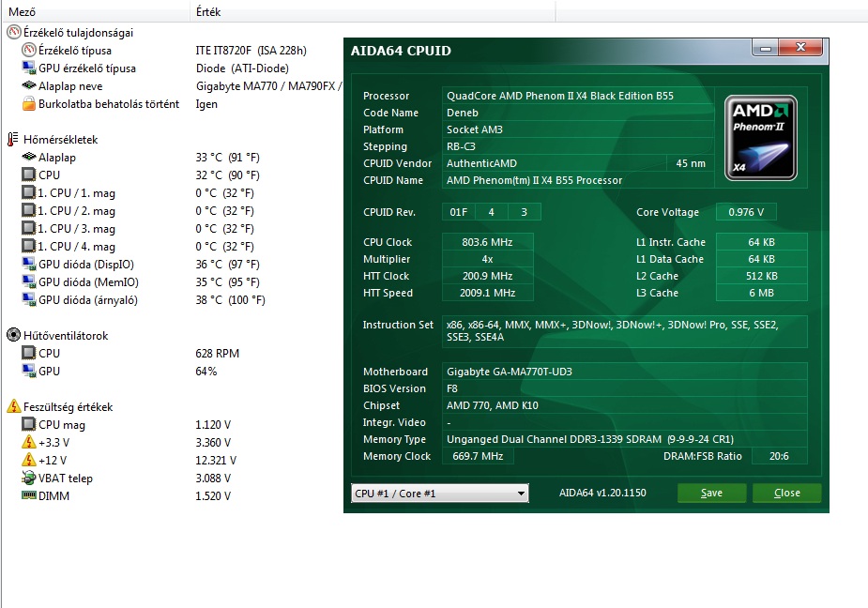868x608 pixels.
Task: Click the Core Voltage value 0.976 V
Action: pyautogui.click(x=746, y=212)
